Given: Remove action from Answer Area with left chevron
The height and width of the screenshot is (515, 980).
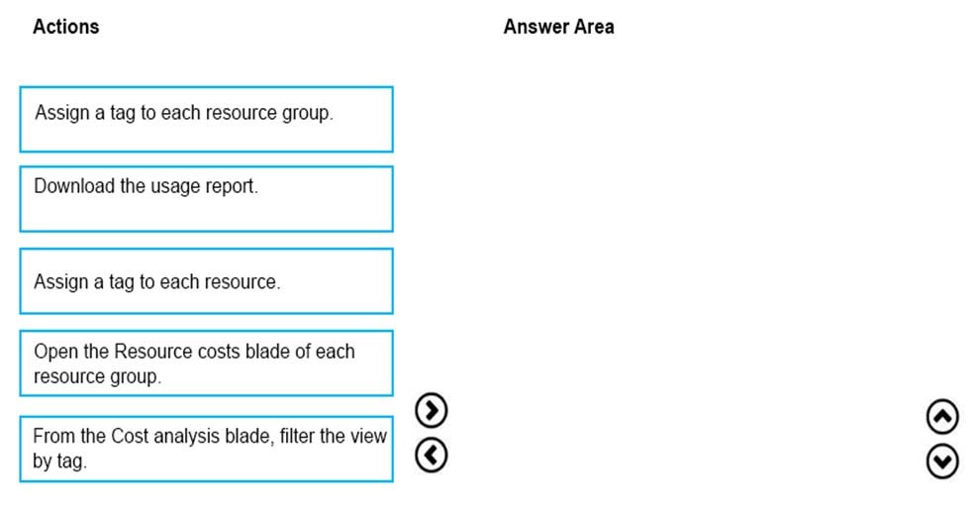Looking at the screenshot, I should [432, 455].
